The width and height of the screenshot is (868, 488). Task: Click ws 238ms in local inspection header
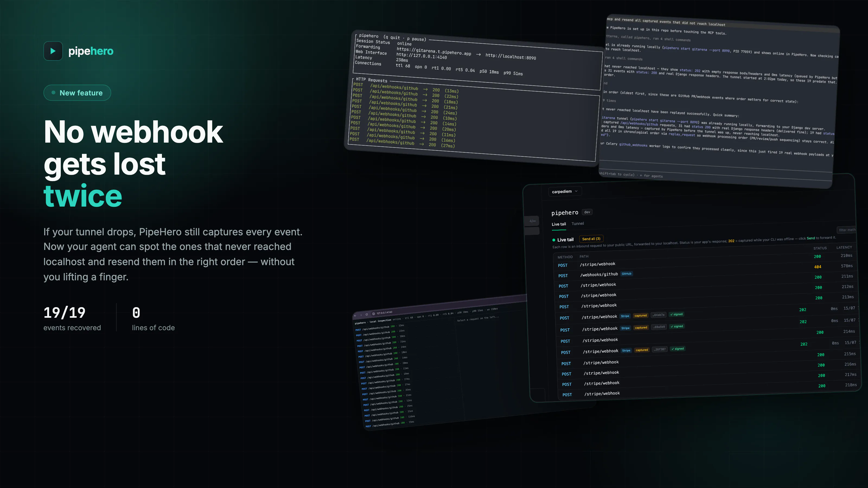[492, 309]
